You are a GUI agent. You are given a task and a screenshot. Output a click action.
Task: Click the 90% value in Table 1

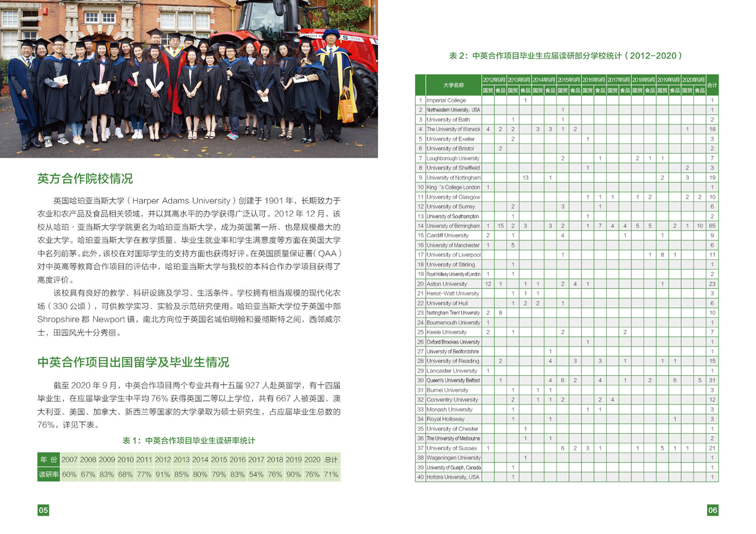pos(293,474)
